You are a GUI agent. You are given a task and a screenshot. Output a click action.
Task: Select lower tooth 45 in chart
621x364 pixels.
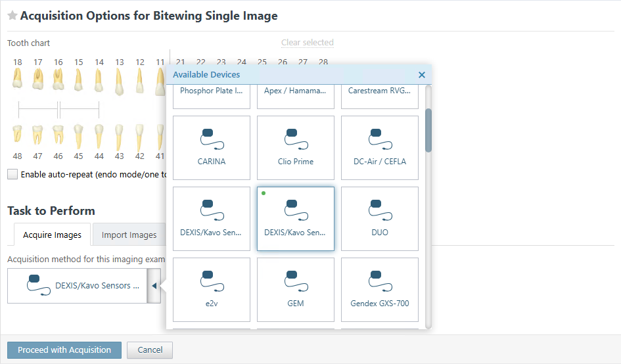point(78,137)
